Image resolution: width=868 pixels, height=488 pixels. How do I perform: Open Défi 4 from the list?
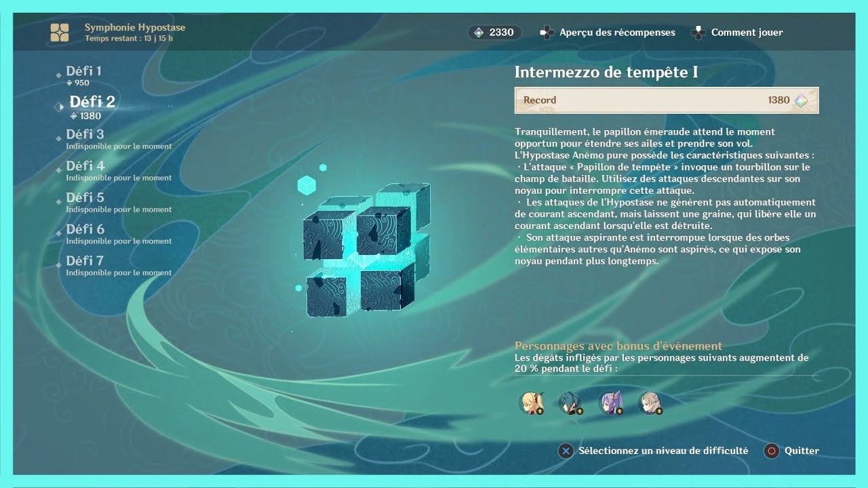[114, 170]
